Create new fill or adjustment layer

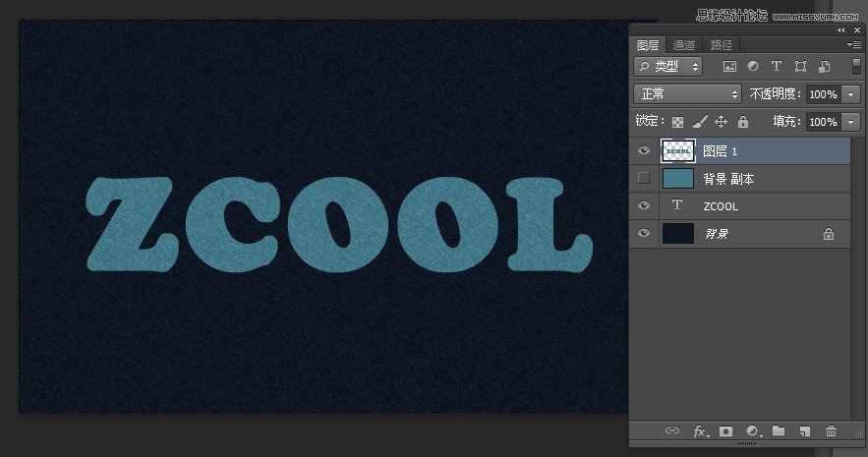tap(753, 431)
